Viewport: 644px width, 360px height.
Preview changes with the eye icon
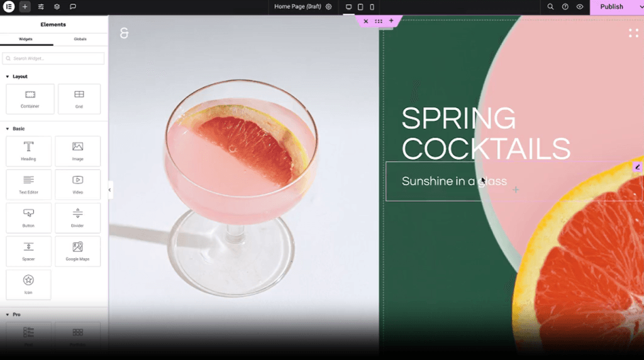pyautogui.click(x=579, y=6)
